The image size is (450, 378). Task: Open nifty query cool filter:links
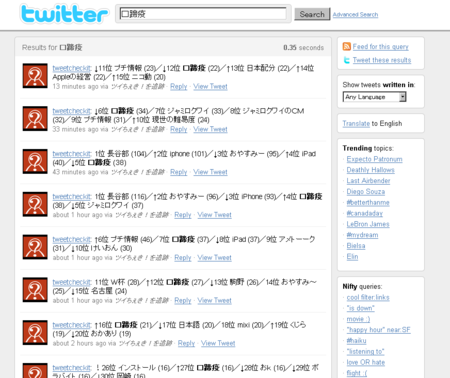368,297
